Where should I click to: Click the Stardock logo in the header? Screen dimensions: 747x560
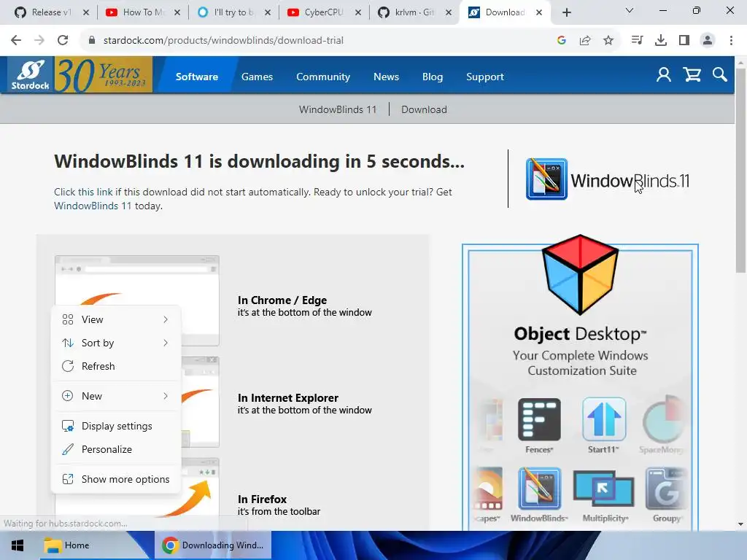31,74
